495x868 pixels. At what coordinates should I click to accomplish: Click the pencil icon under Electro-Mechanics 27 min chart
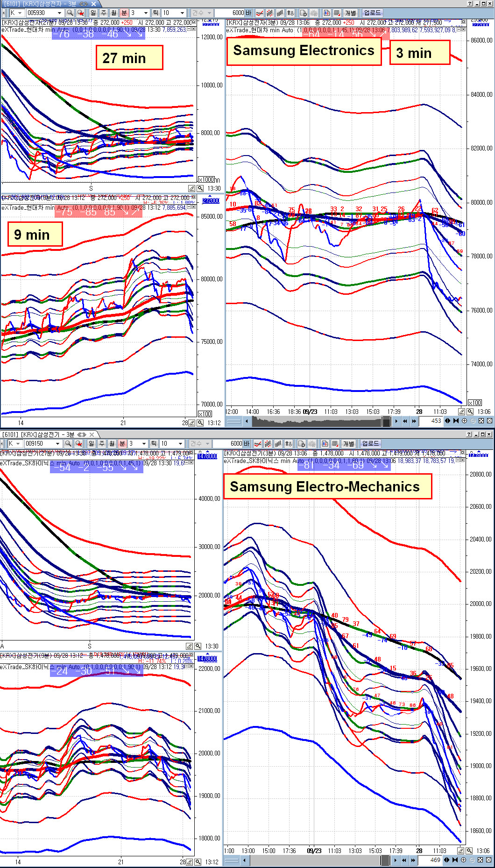[x=189, y=646]
